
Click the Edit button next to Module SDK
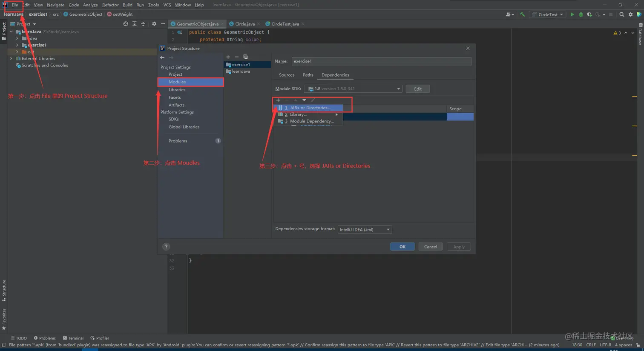pos(417,88)
